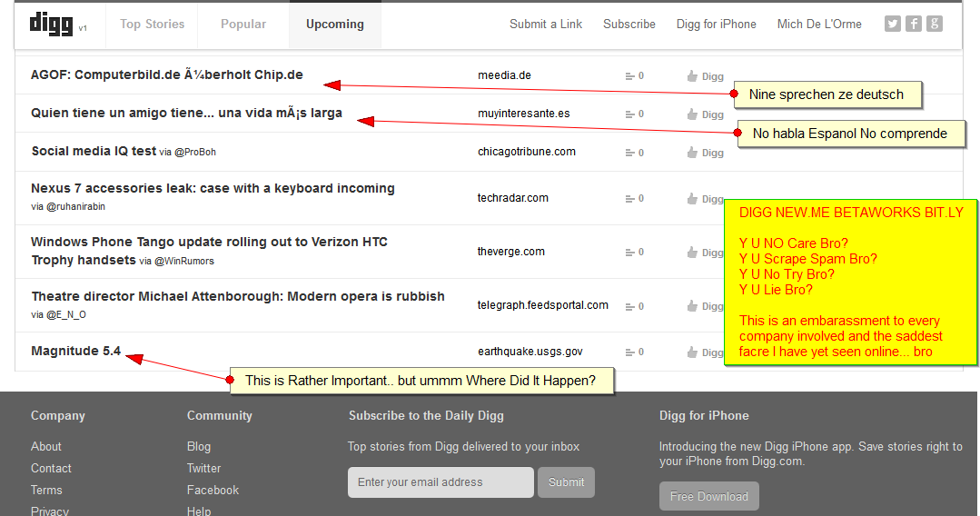Open Digg for iPhone header link
Image resolution: width=980 pixels, height=516 pixels.
pos(717,25)
